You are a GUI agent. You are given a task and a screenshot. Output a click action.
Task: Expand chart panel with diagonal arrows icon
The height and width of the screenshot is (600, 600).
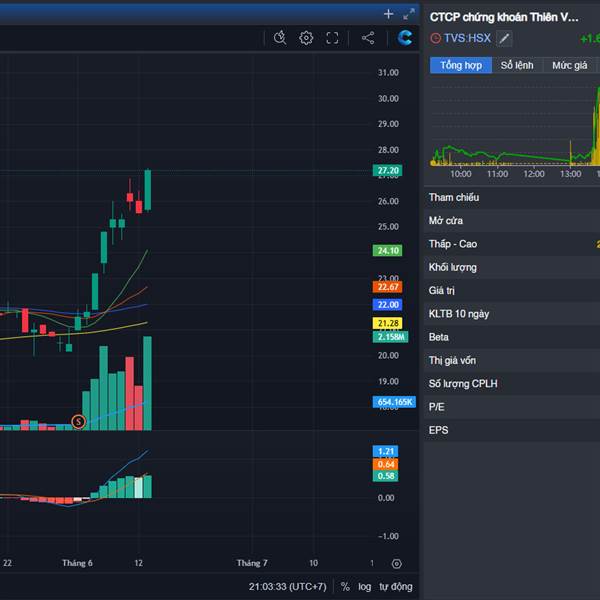409,14
